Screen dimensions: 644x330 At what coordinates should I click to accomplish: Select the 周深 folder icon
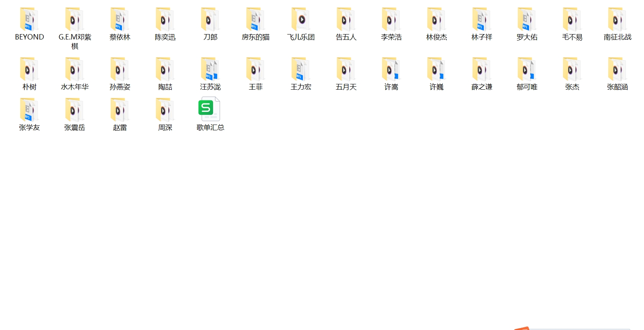coord(165,110)
